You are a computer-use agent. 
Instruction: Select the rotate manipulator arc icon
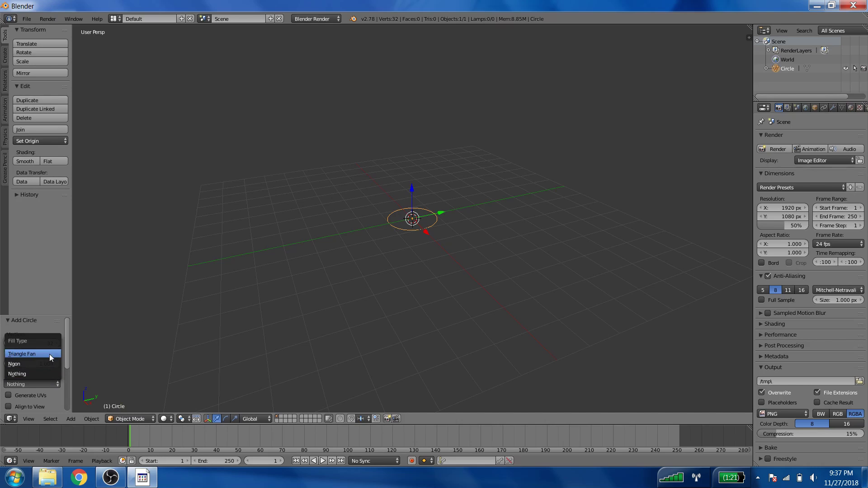pyautogui.click(x=226, y=418)
